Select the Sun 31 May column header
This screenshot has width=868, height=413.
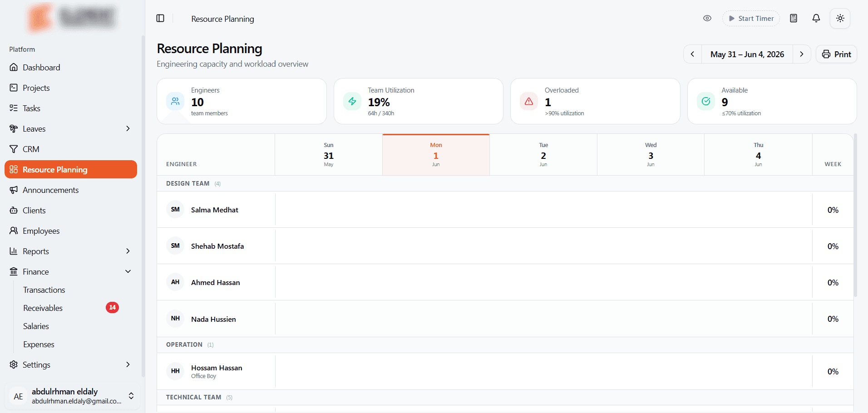329,155
